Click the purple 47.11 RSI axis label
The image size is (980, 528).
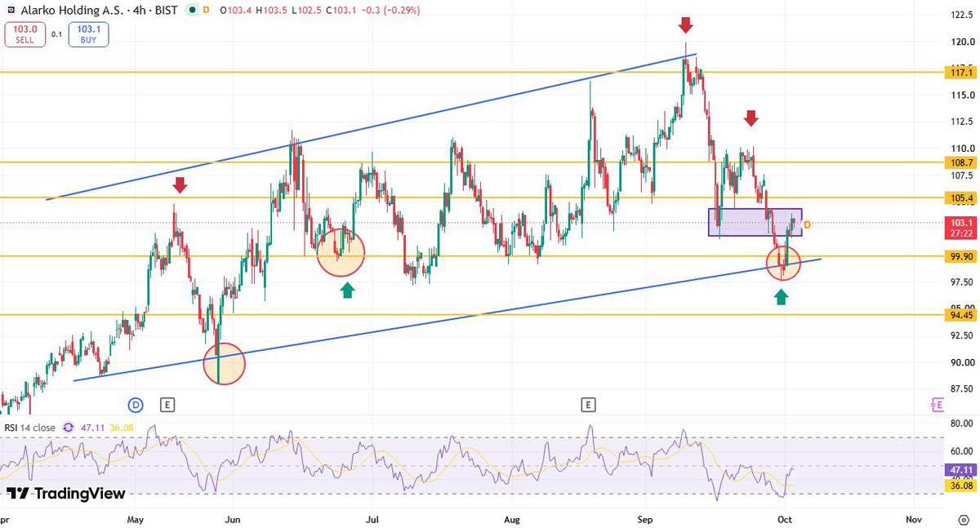(960, 470)
